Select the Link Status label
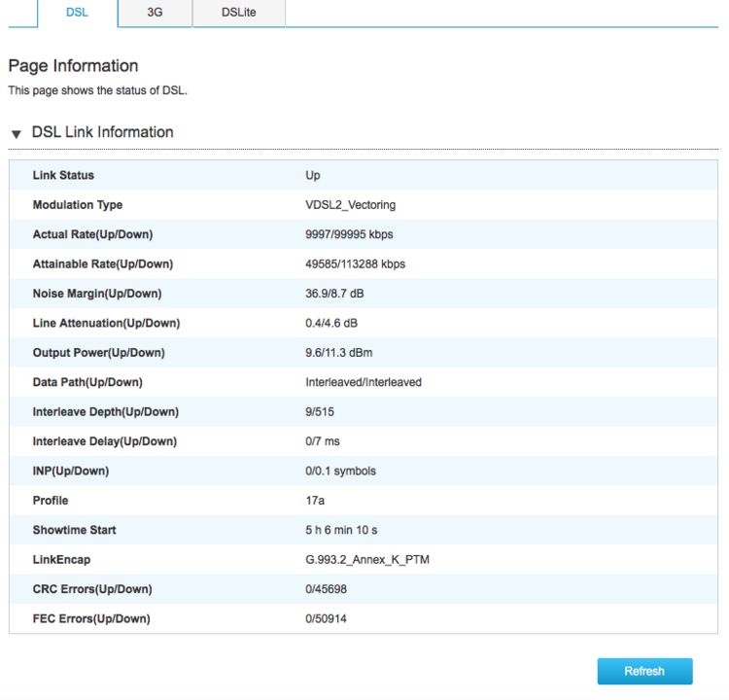Image resolution: width=729 pixels, height=700 pixels. pos(63,175)
